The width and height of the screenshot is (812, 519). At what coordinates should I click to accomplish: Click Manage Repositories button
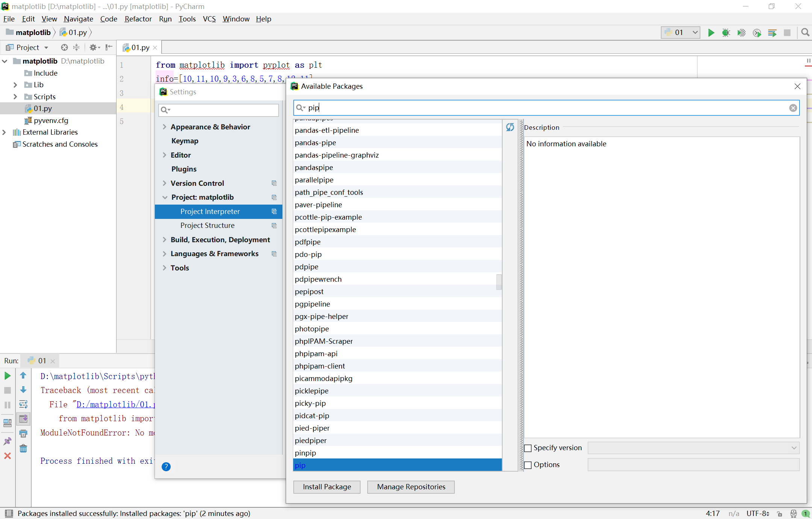click(x=411, y=487)
